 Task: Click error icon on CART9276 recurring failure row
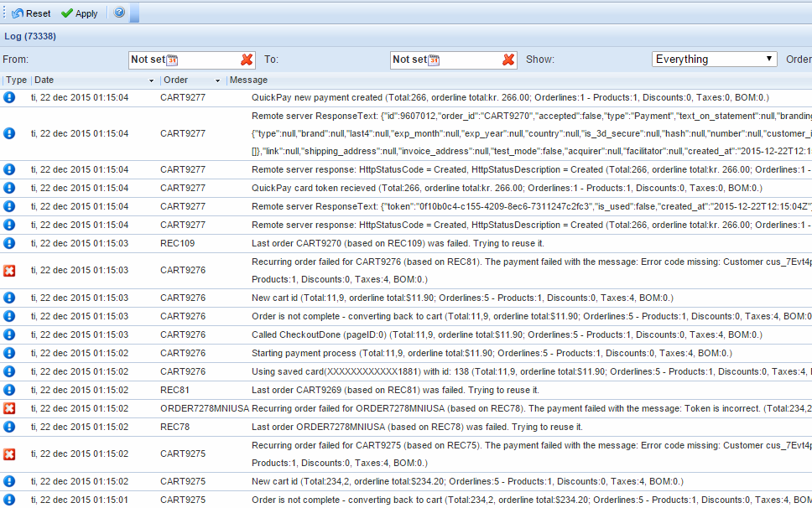click(9, 271)
